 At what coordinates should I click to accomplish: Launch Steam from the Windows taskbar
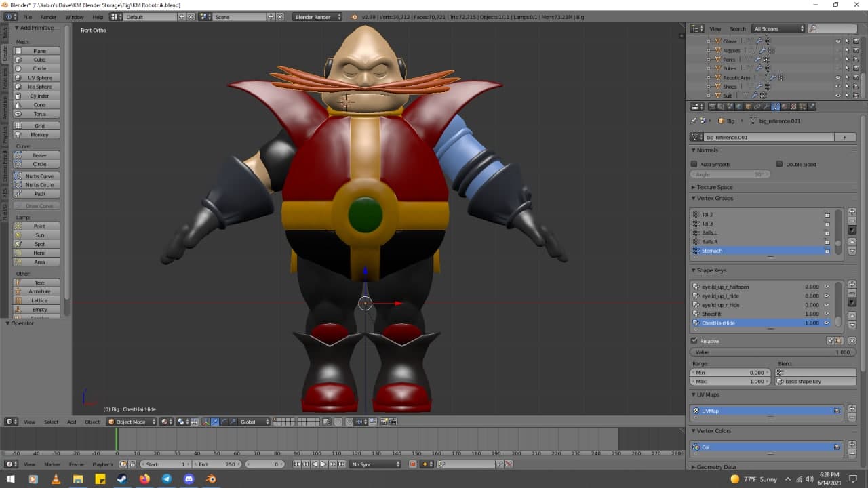(122, 479)
